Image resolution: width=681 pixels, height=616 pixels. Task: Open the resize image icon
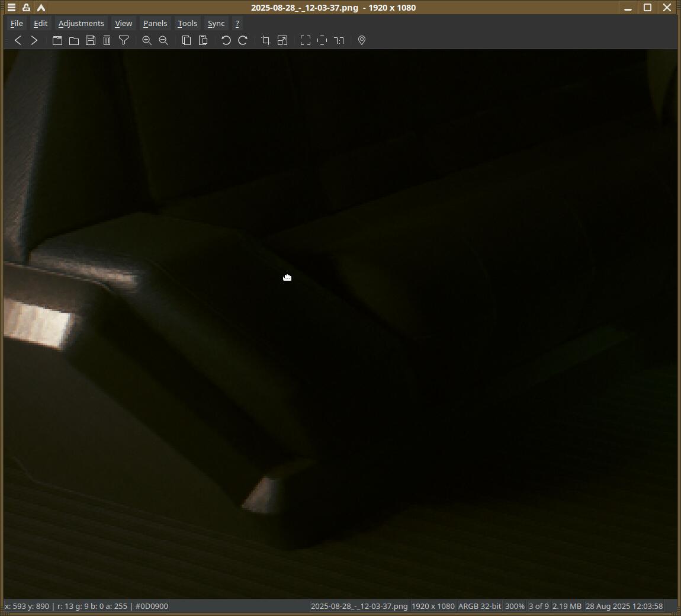282,40
